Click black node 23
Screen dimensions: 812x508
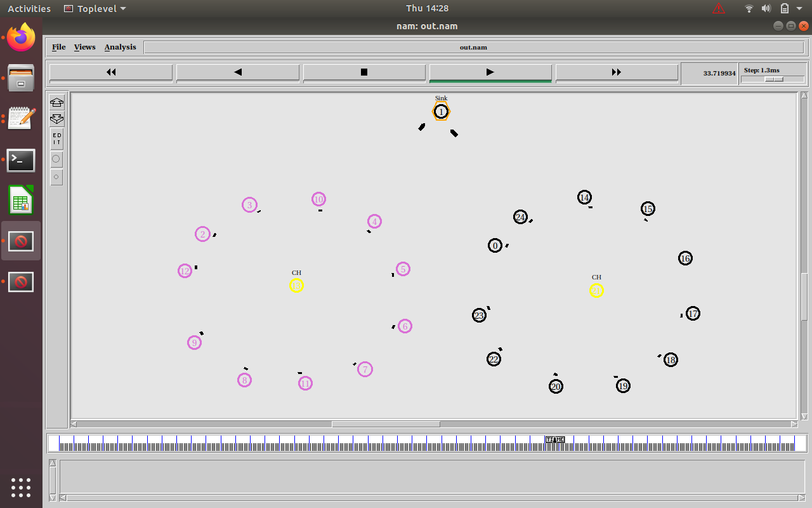click(479, 316)
